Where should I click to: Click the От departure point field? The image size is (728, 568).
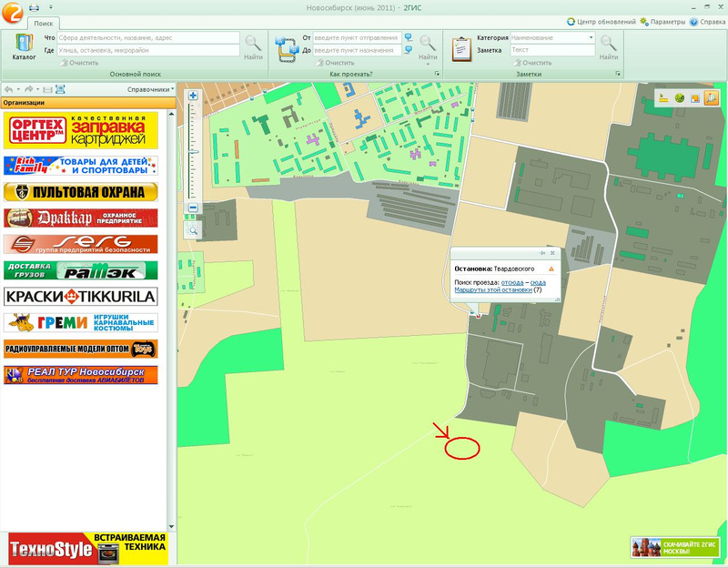coord(357,38)
